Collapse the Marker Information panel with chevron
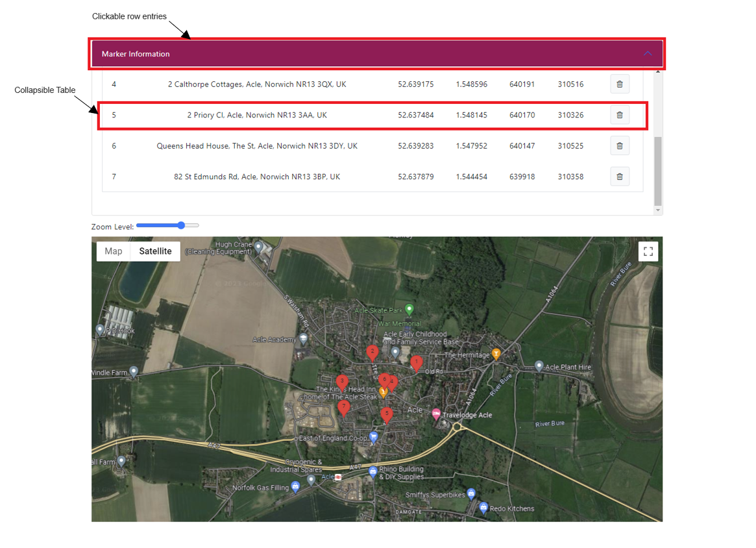The width and height of the screenshot is (756, 548). [x=648, y=54]
